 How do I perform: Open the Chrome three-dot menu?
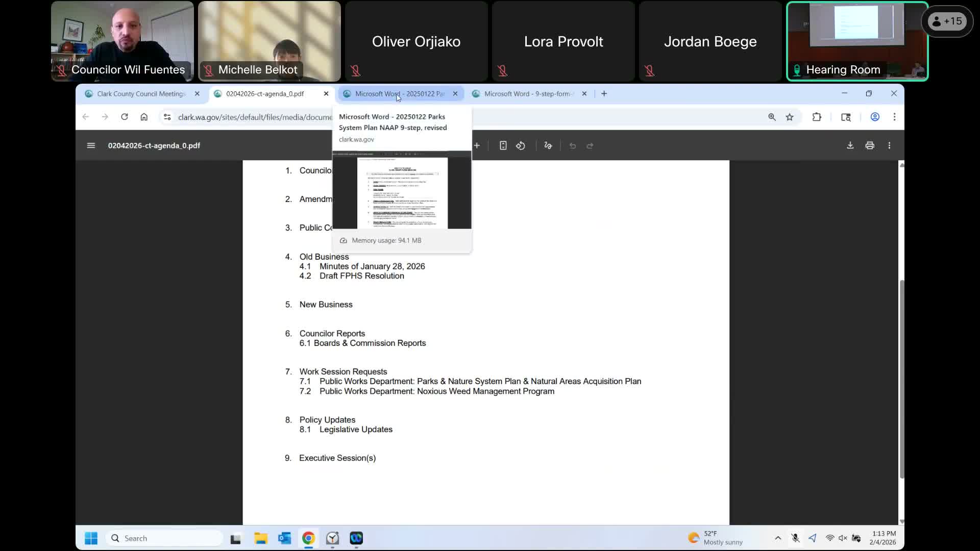894,117
